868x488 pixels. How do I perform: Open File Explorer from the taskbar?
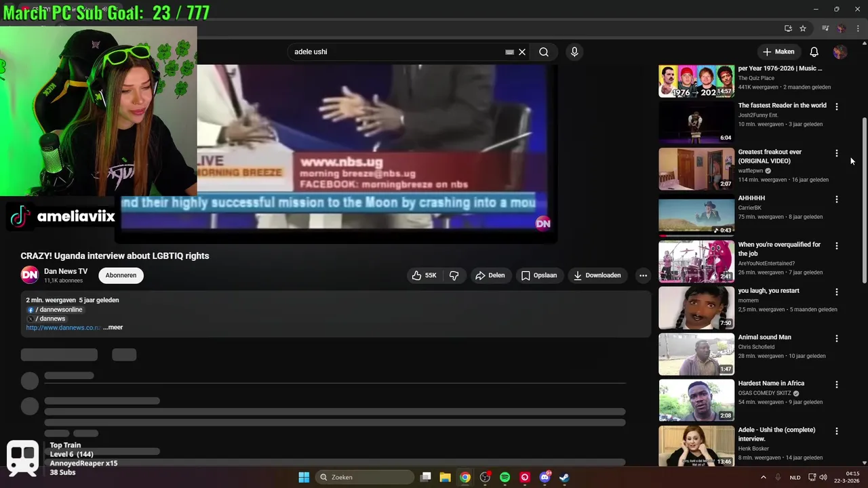coord(446,477)
